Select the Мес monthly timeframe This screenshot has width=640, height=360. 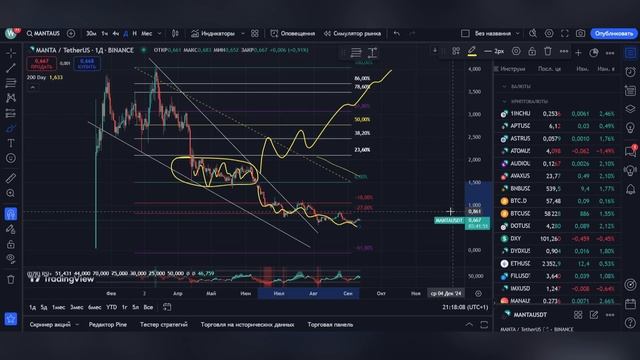147,33
